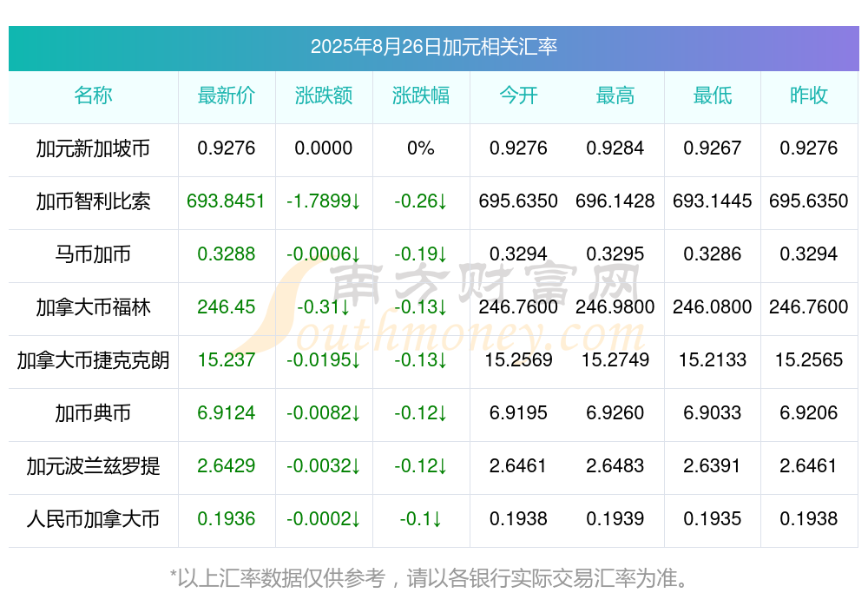The width and height of the screenshot is (868, 606).
Task: Click the high value 0.1939
Action: point(615,519)
